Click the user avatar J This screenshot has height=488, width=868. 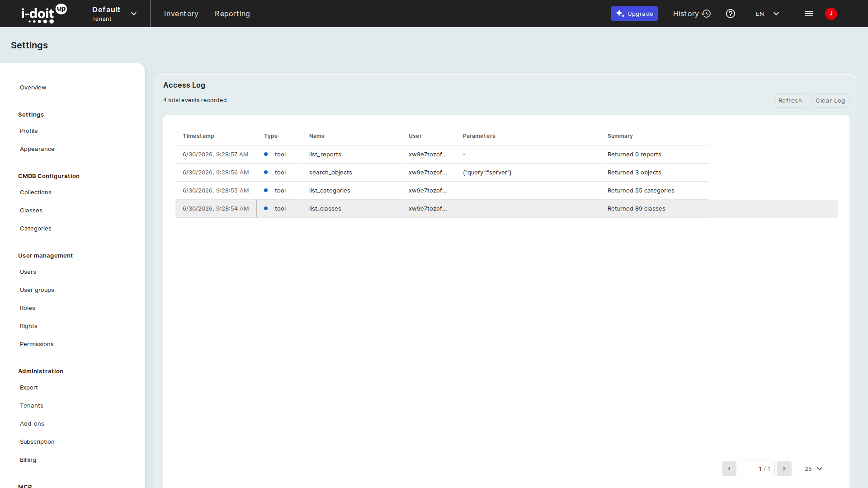(x=831, y=14)
